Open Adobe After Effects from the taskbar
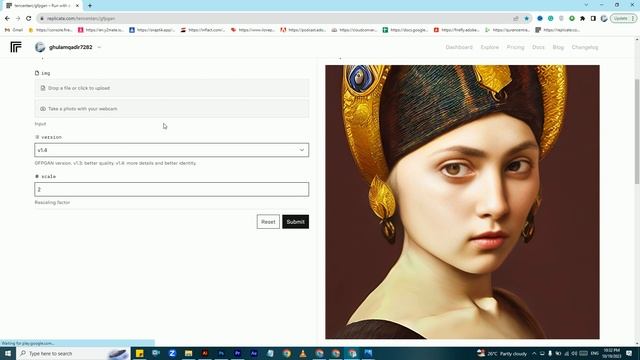Viewport: 640px width, 360px height. (x=254, y=353)
